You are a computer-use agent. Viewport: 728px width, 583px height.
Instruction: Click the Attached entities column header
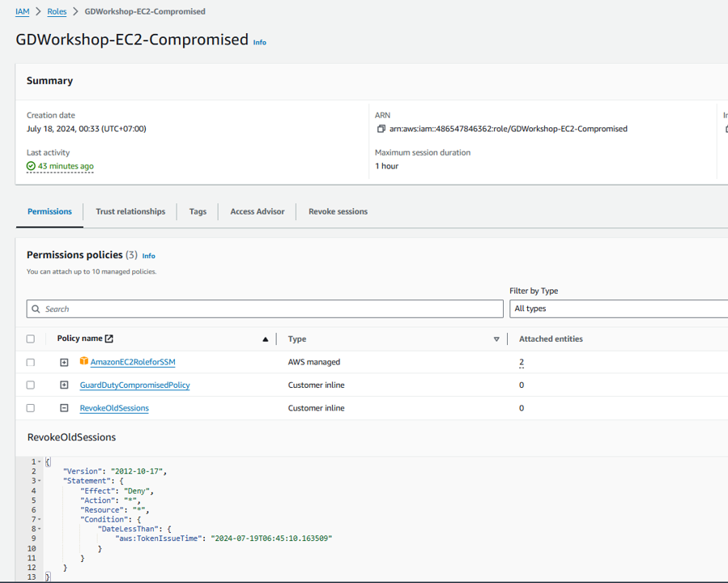(x=551, y=338)
